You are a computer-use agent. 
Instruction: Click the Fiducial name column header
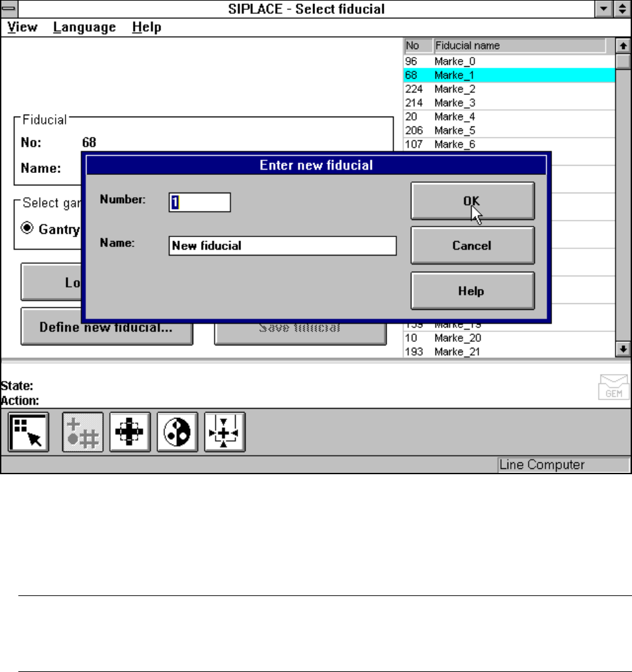520,45
